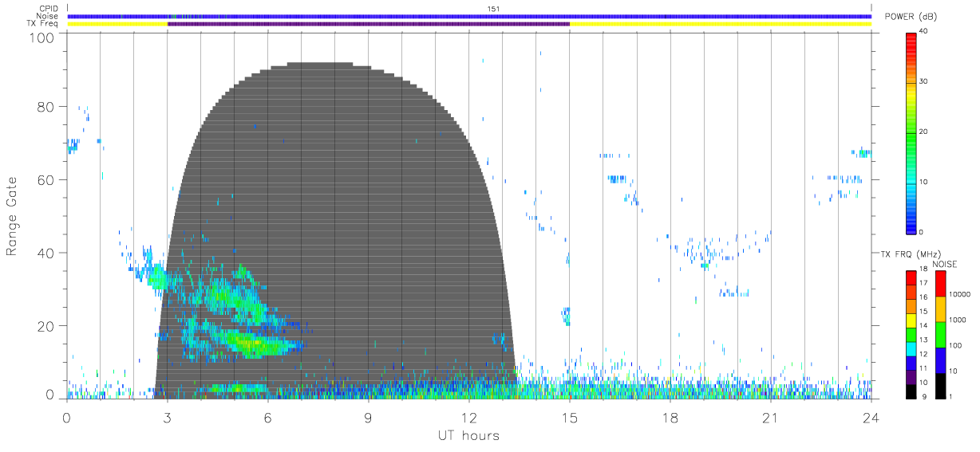Click the 21 tick on UT hours axis
The width and height of the screenshot is (980, 452).
(x=771, y=416)
